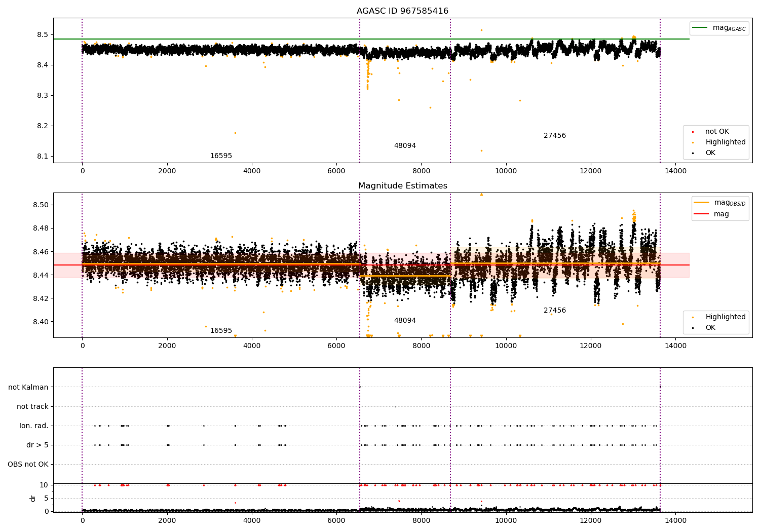Click the 0 x-tick under the bottom plot
This screenshot has width=760, height=532.
point(82,521)
